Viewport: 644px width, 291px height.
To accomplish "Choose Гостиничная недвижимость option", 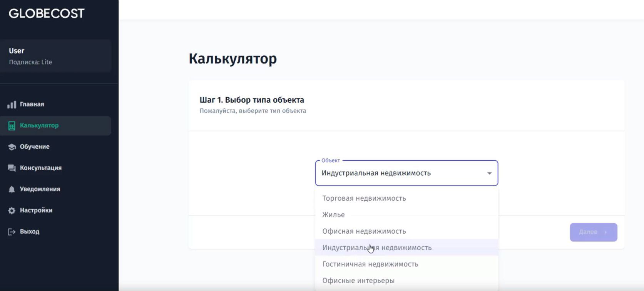I will pos(406,264).
